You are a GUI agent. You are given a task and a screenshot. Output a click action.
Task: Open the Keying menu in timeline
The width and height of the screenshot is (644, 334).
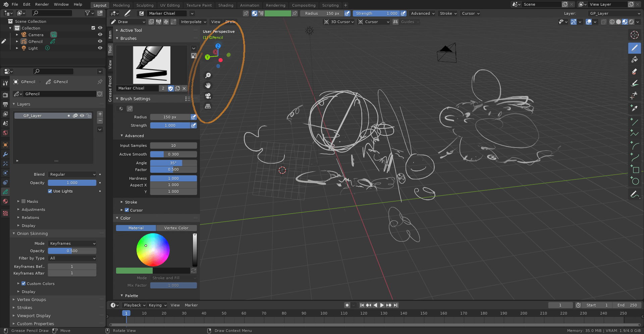coord(158,305)
